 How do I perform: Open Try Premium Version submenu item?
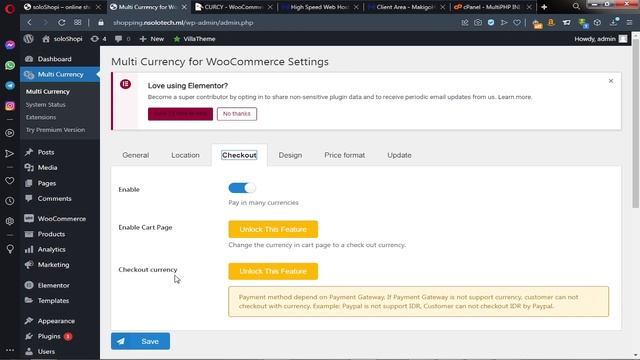coord(56,130)
